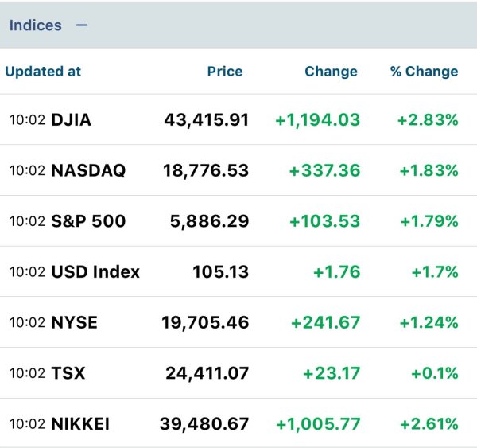Select the NIKKEI index name
The image size is (477, 448).
tap(80, 424)
